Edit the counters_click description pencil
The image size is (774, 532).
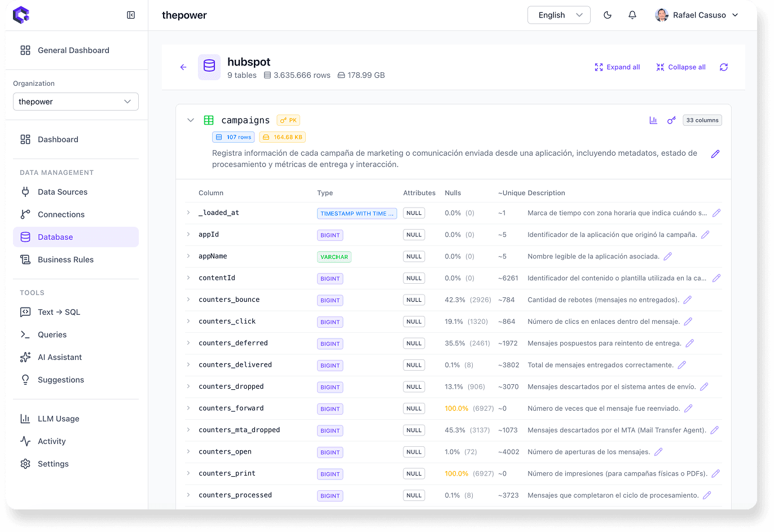(x=688, y=322)
